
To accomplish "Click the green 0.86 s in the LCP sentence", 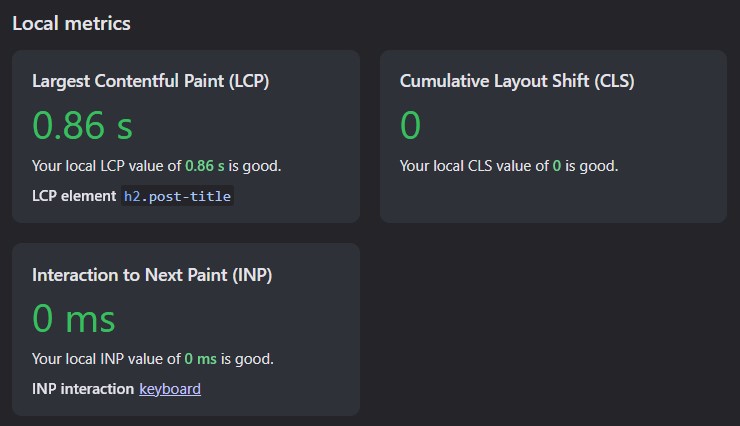I will pyautogui.click(x=204, y=166).
